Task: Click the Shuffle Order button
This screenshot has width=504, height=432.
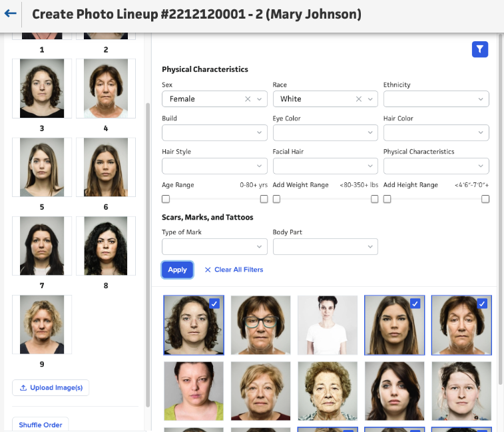Action: [x=40, y=425]
